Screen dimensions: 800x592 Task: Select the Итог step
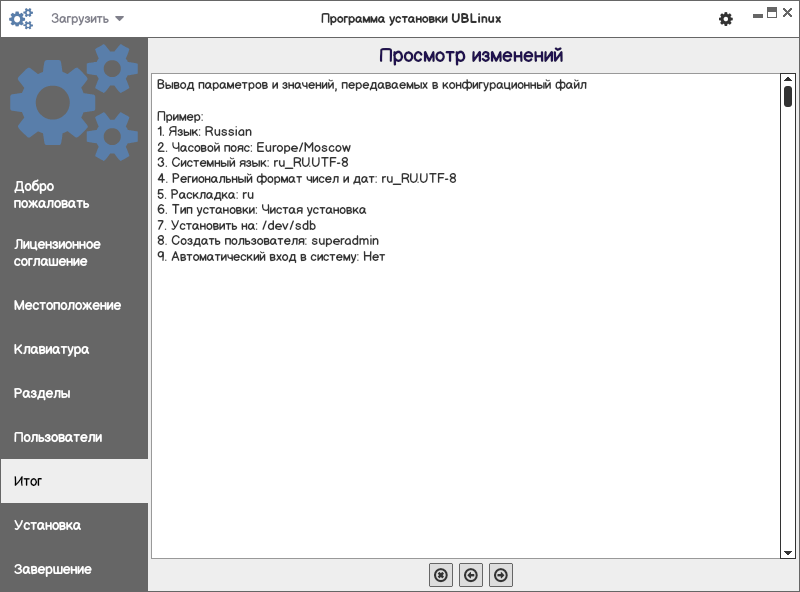[x=74, y=481]
